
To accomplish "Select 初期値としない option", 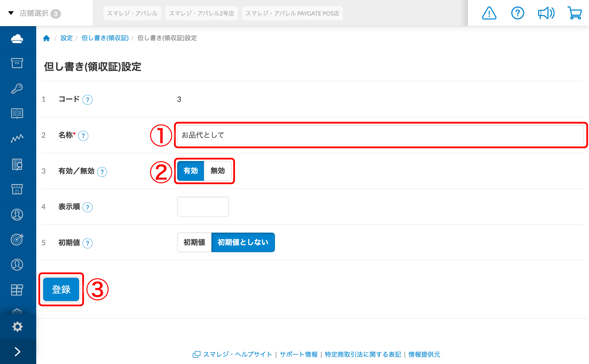I will tap(243, 242).
